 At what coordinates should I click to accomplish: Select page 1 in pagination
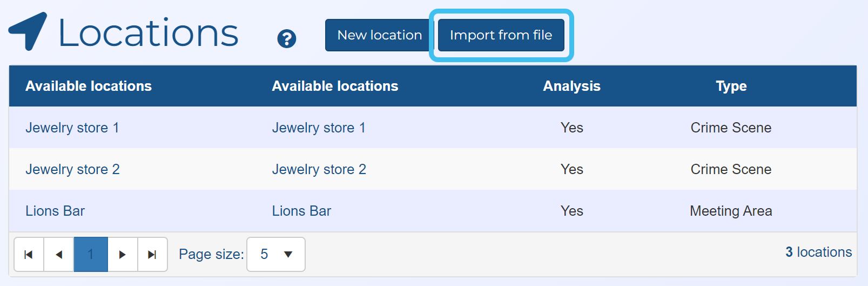click(91, 254)
